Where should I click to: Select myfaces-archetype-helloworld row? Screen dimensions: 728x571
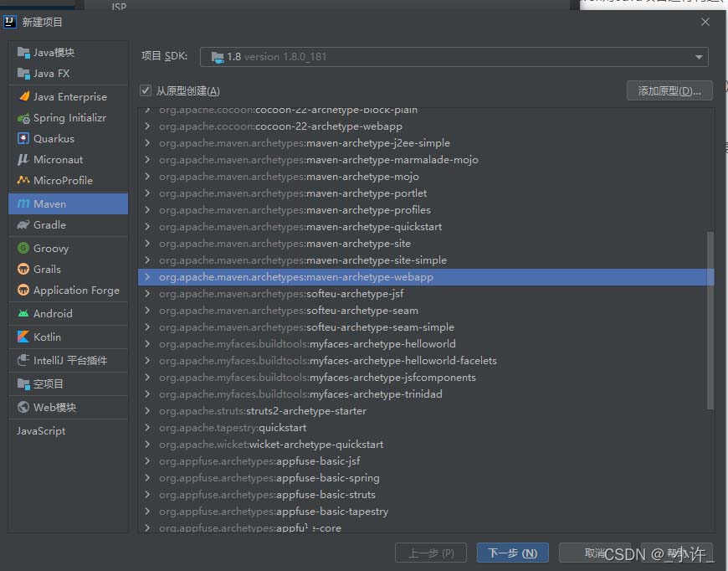click(426, 344)
